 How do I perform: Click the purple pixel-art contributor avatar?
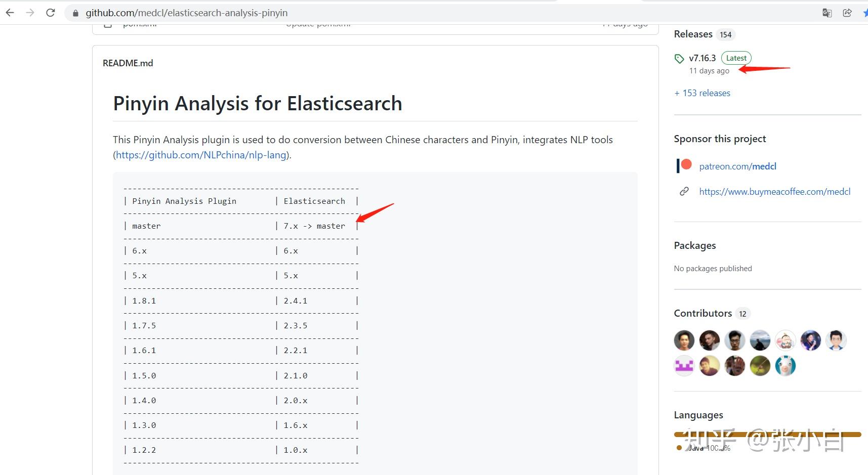pyautogui.click(x=684, y=365)
